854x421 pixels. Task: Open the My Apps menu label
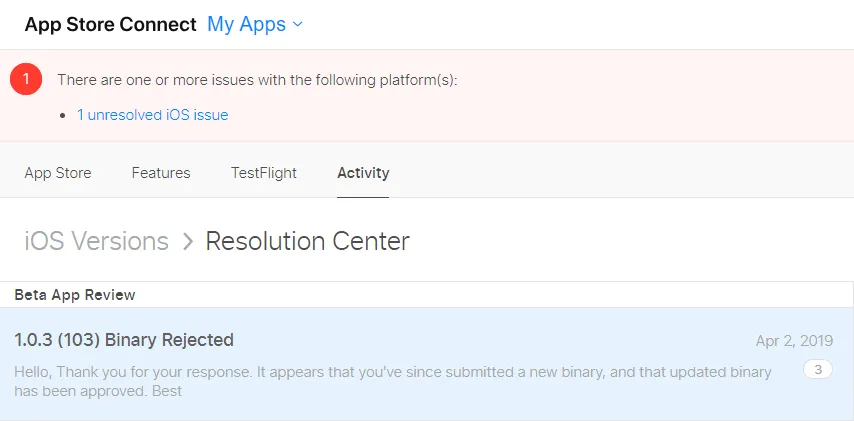pyautogui.click(x=246, y=25)
